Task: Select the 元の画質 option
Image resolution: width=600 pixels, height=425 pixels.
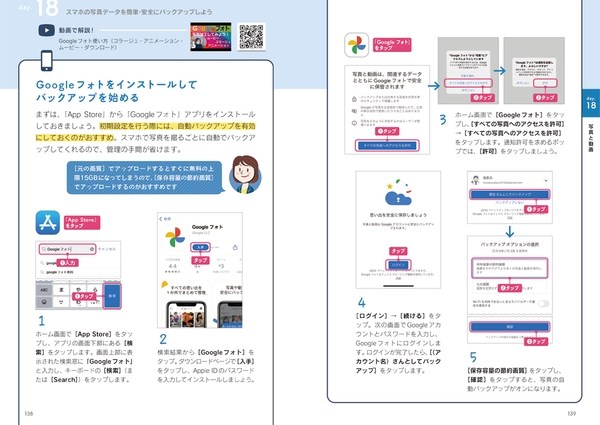Action: (509, 286)
